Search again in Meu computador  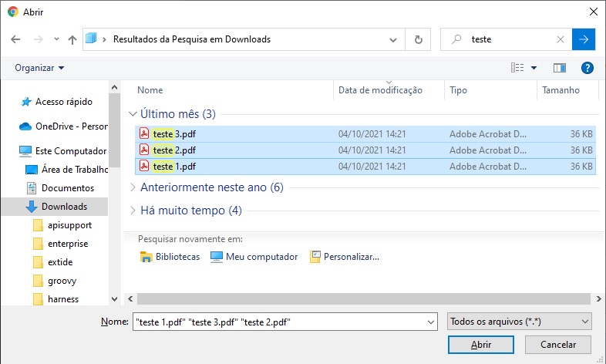[254, 257]
